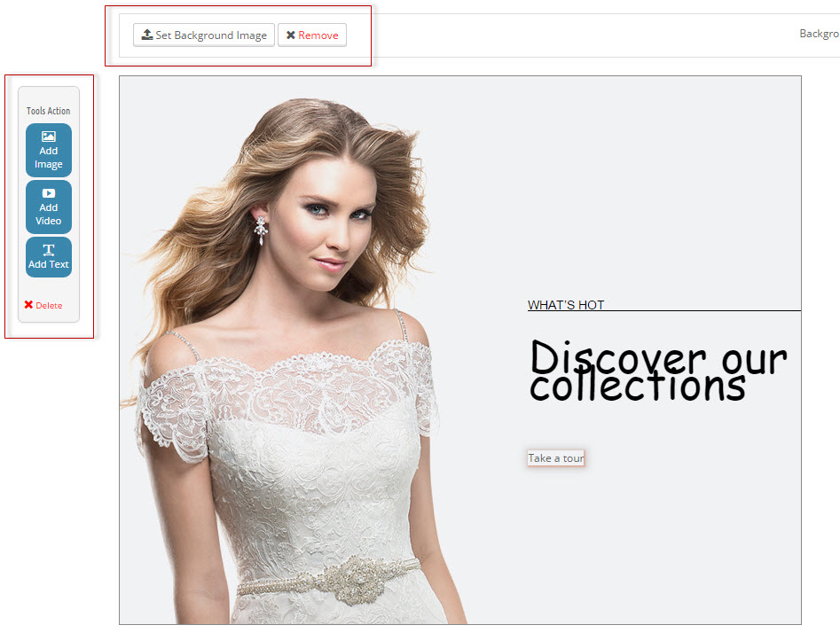Select the Take a tour text box

coord(556,457)
